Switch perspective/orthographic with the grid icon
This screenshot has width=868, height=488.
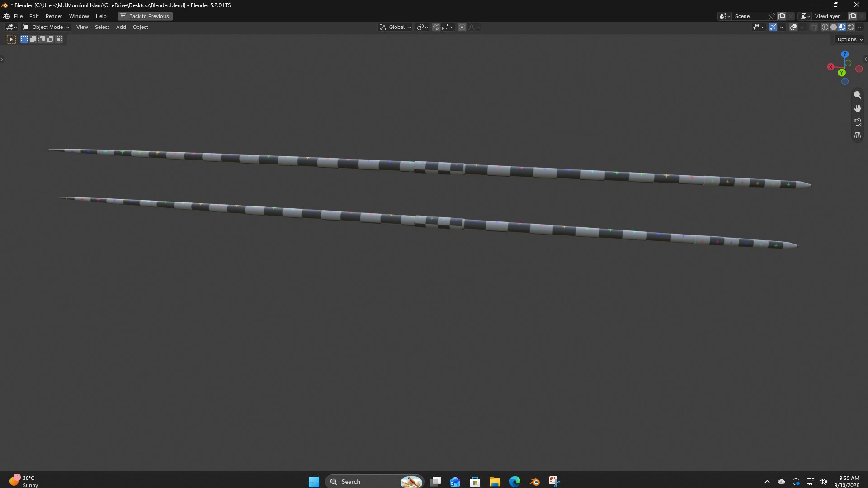click(x=857, y=136)
